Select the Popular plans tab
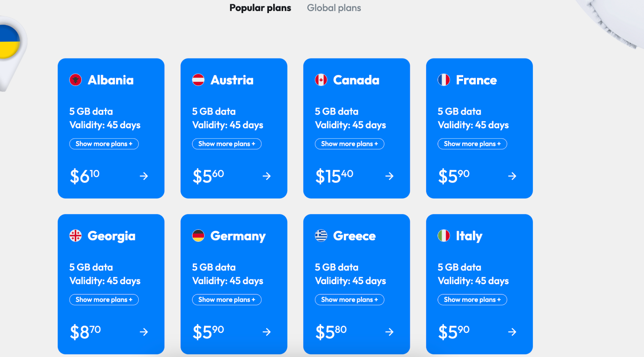Image resolution: width=644 pixels, height=357 pixels. tap(260, 8)
